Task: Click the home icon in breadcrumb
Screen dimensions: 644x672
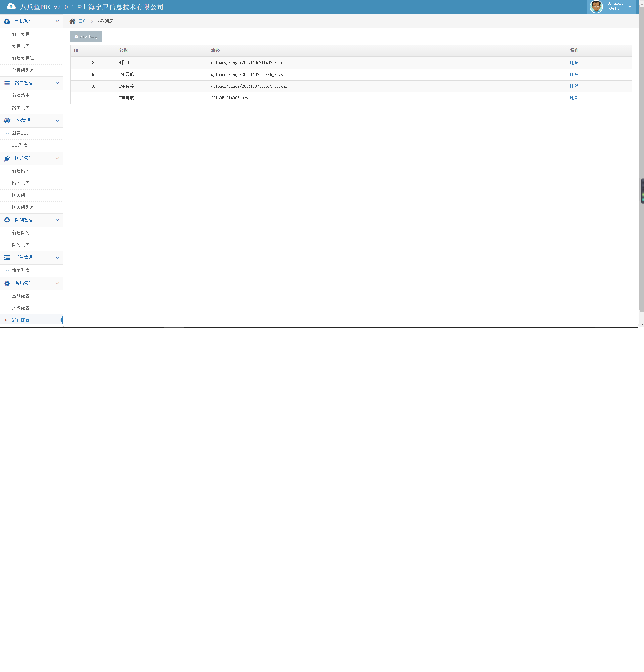Action: (72, 21)
